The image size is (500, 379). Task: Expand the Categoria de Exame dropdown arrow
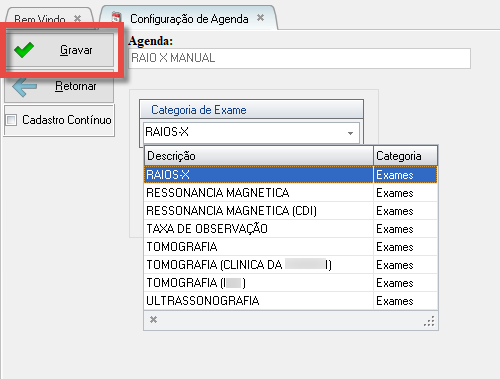pos(350,133)
